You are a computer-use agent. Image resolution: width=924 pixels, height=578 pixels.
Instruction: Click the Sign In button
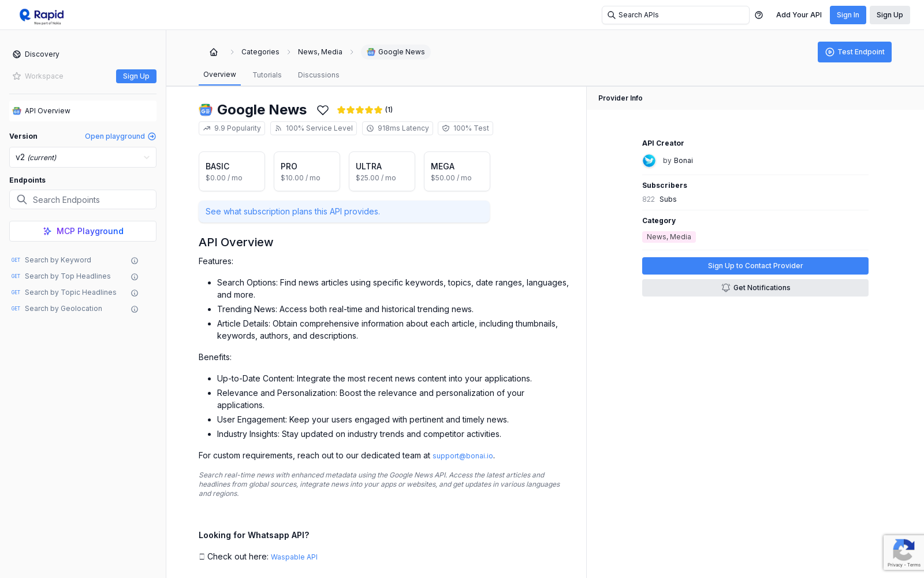[x=848, y=15]
